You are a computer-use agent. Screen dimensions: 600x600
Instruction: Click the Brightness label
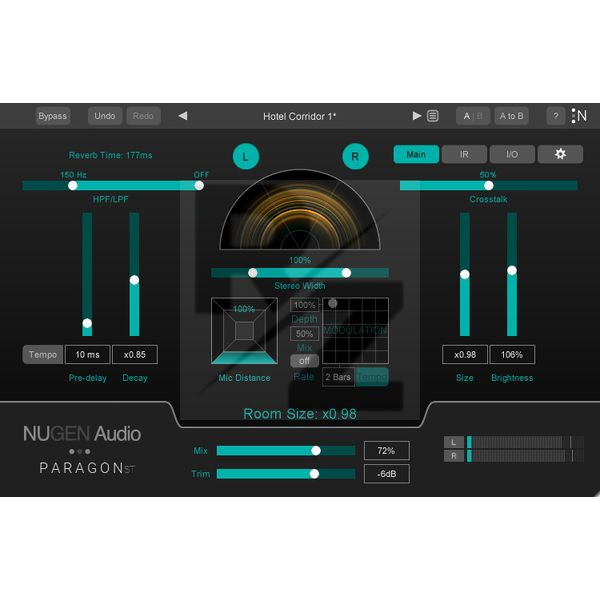click(x=512, y=378)
